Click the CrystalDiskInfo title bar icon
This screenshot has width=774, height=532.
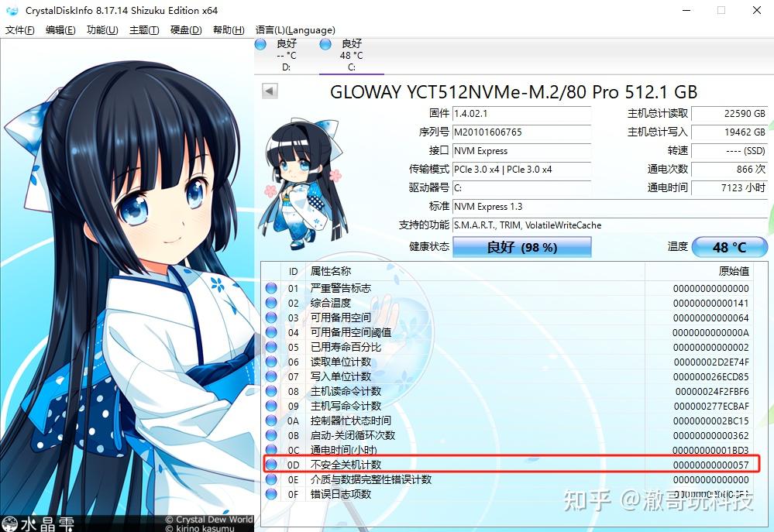click(x=12, y=10)
